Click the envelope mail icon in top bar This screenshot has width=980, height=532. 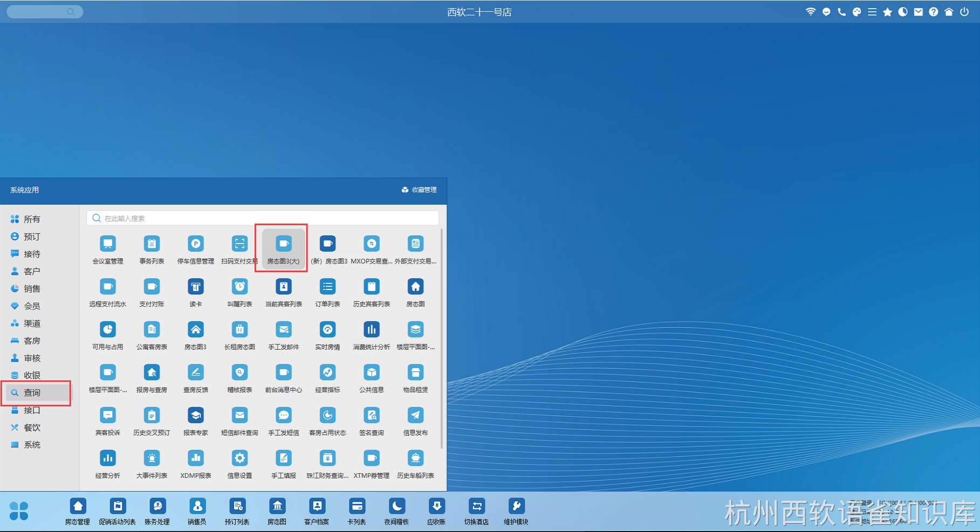(x=918, y=12)
